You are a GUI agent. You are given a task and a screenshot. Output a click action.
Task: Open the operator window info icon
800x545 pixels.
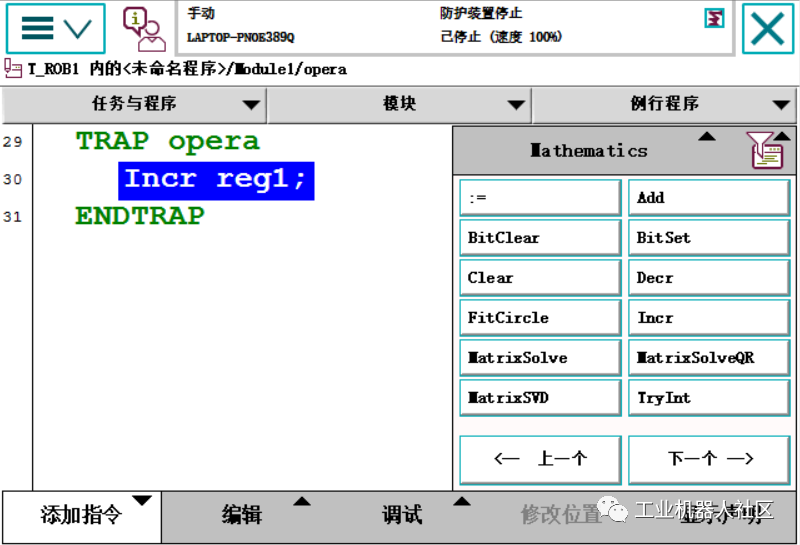point(144,29)
